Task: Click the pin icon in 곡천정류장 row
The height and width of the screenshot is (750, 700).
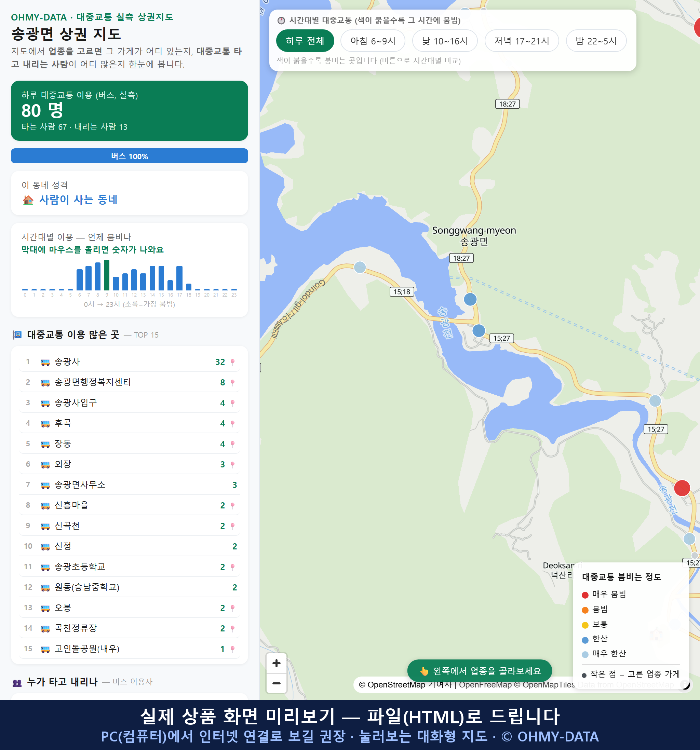Action: (232, 628)
